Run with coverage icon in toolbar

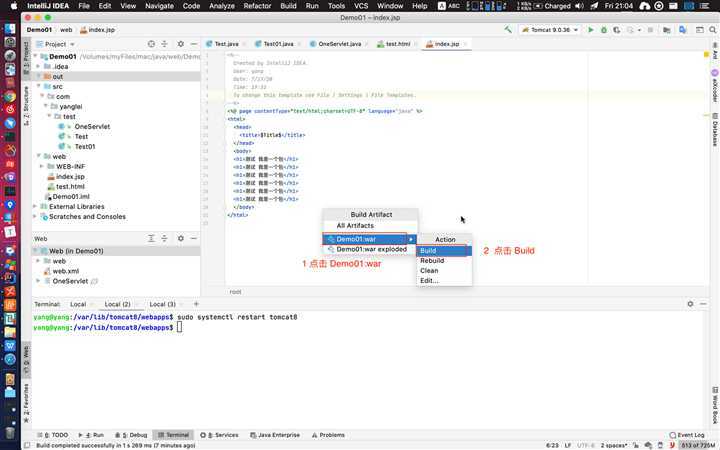pos(617,30)
